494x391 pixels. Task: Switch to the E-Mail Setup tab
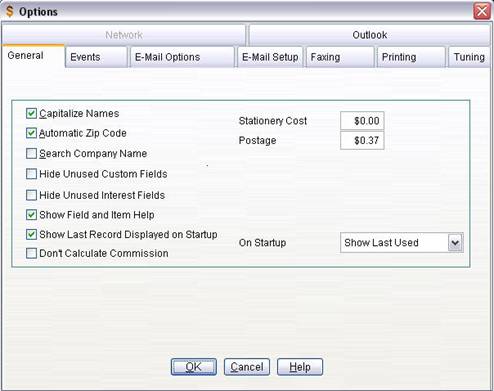(x=270, y=57)
